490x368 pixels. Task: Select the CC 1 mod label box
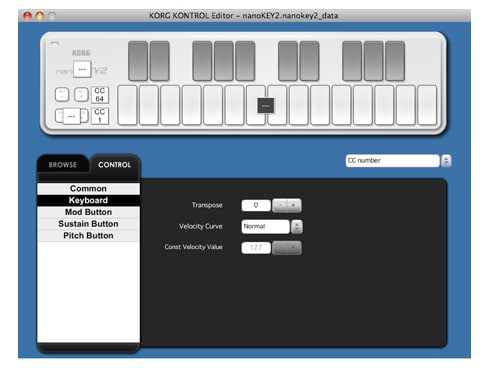[x=100, y=116]
